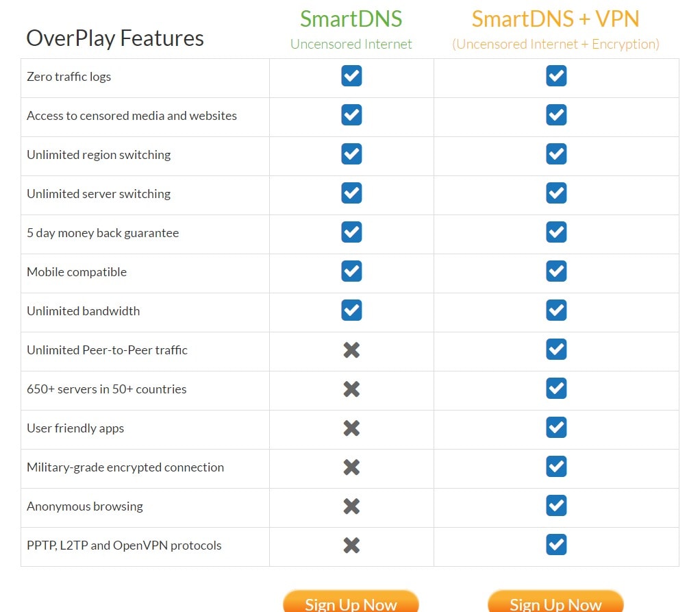Click SmartDNS checkmark for Zero traffic logs
This screenshot has height=612, width=700.
[x=352, y=76]
